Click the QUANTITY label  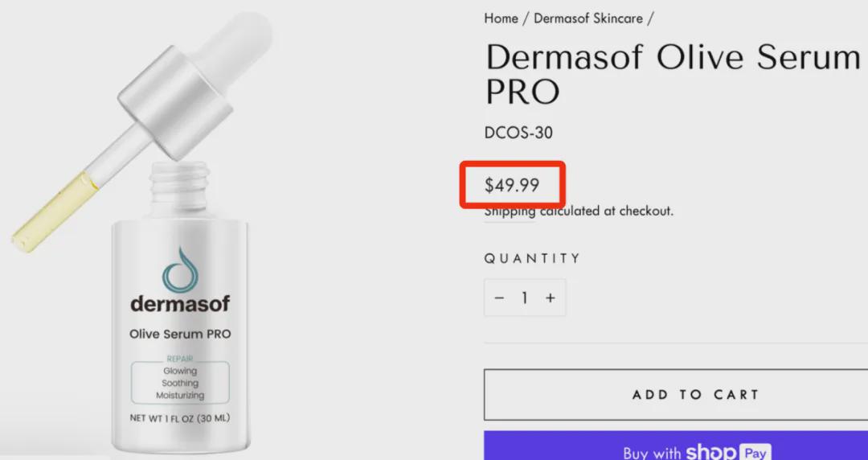point(533,258)
